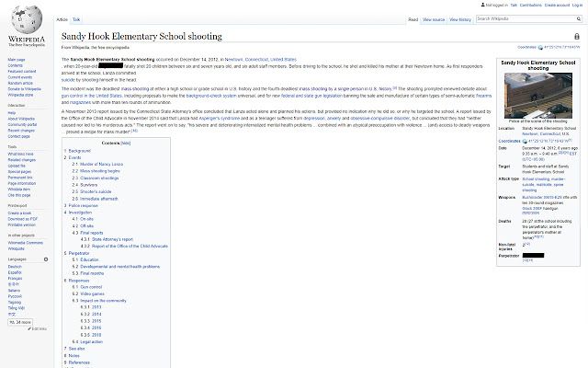Jump to Classroom shootings section
The height and width of the screenshot is (368, 588).
99,178
